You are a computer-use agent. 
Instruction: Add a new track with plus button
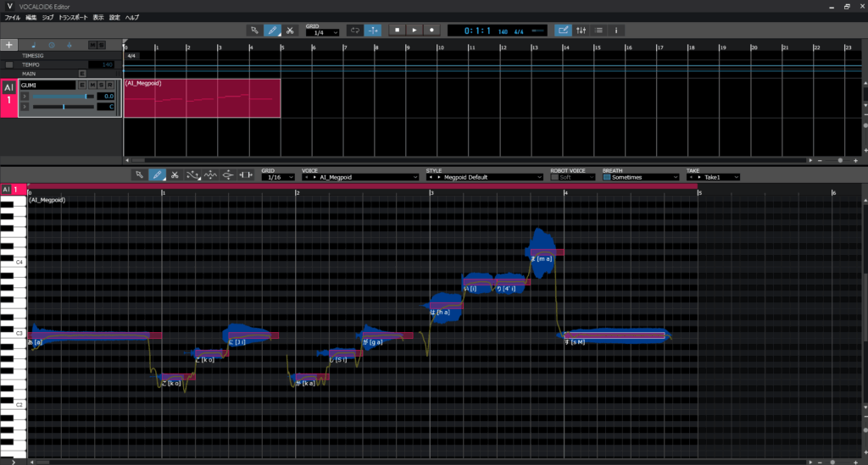coord(8,45)
